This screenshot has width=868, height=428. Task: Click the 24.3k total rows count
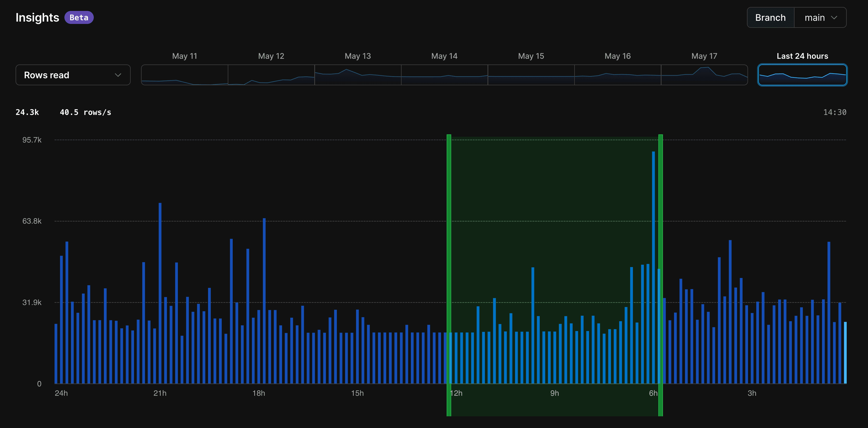coord(26,112)
